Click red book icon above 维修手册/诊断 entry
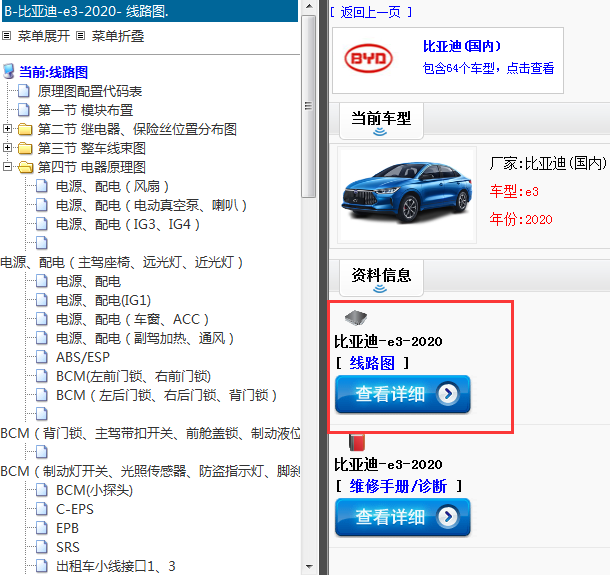 click(x=356, y=442)
